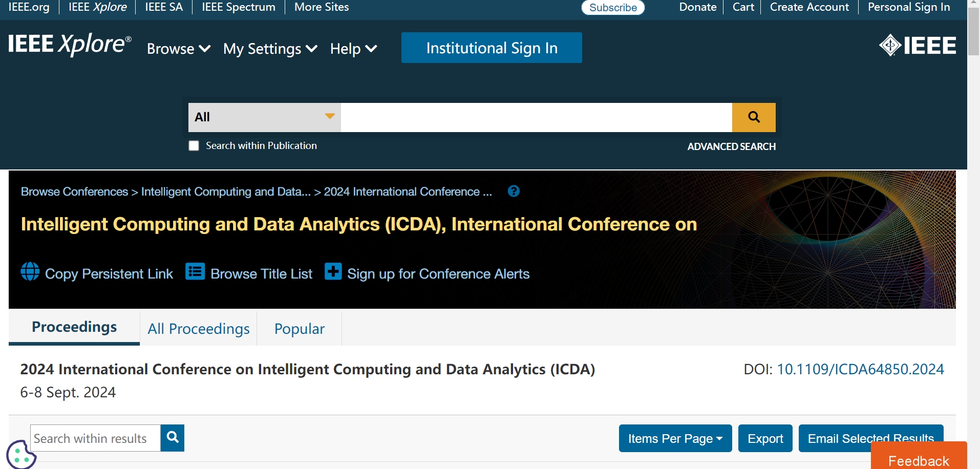Click Create Account

pos(809,7)
